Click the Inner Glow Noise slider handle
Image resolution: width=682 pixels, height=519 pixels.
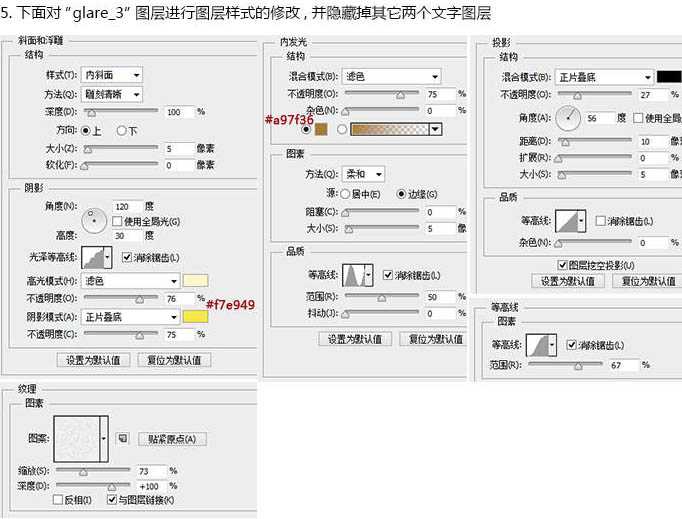click(345, 112)
